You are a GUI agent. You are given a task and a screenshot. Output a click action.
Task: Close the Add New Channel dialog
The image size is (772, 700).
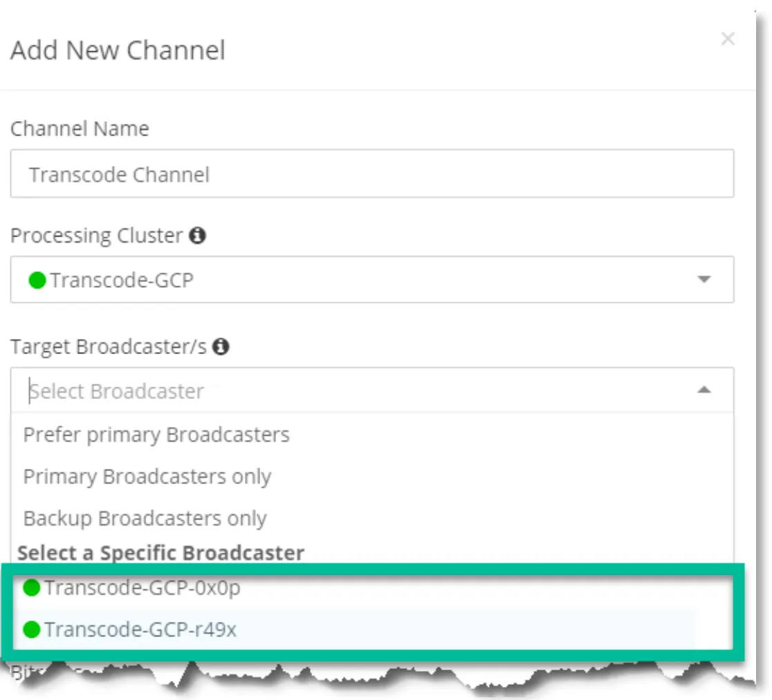point(728,39)
